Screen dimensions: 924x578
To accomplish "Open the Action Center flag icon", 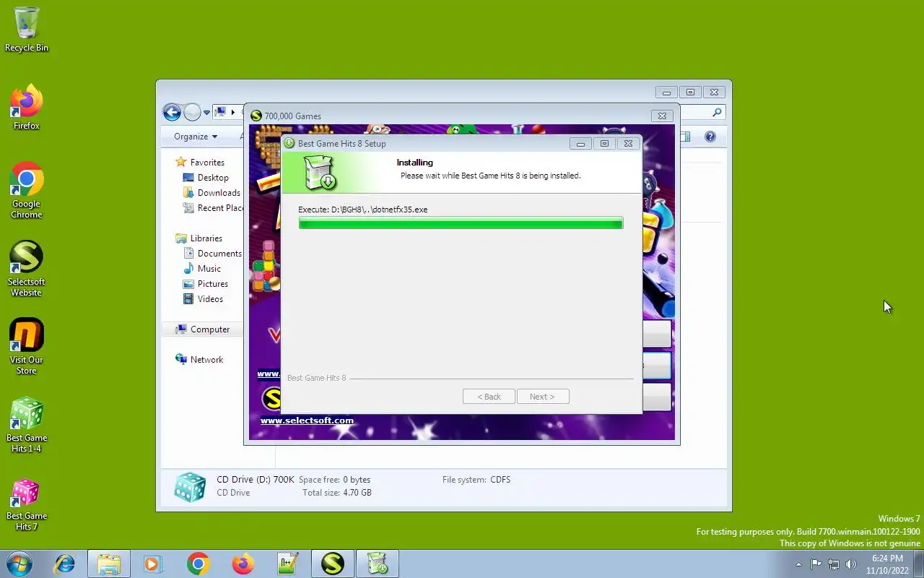I will (816, 564).
